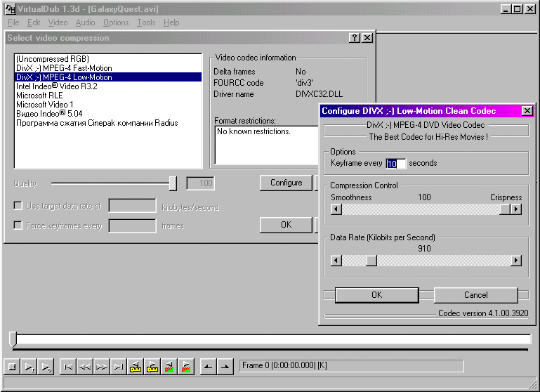Click the help question mark in compression dialog

click(355, 38)
